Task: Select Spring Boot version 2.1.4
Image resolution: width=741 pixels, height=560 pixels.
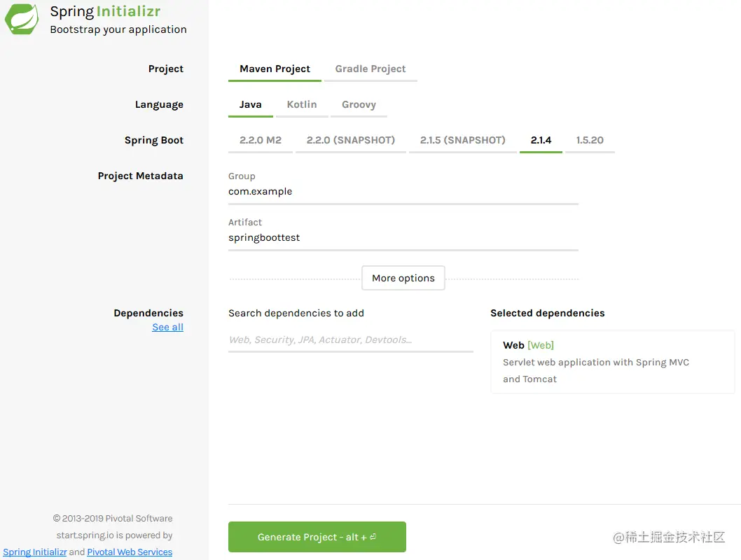Action: pyautogui.click(x=541, y=140)
